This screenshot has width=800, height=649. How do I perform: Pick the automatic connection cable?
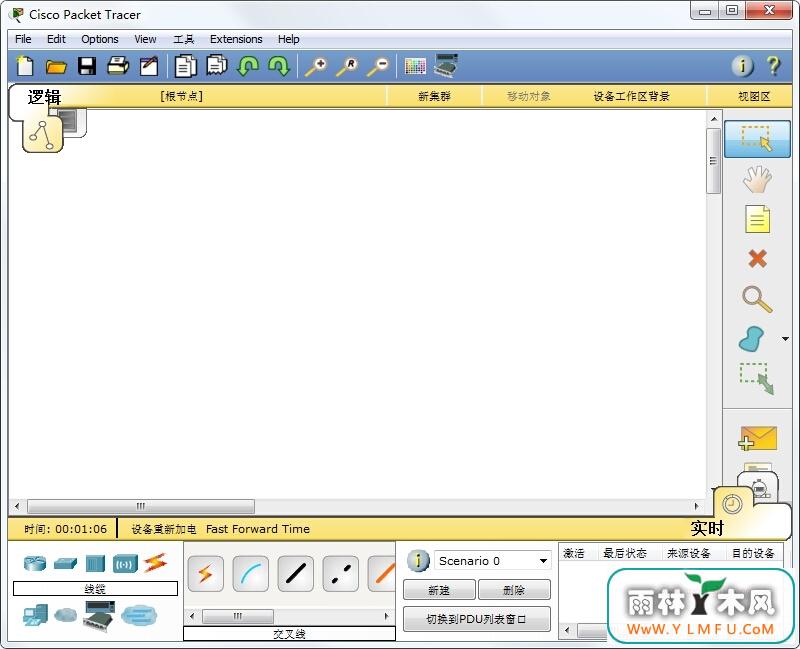[x=206, y=573]
